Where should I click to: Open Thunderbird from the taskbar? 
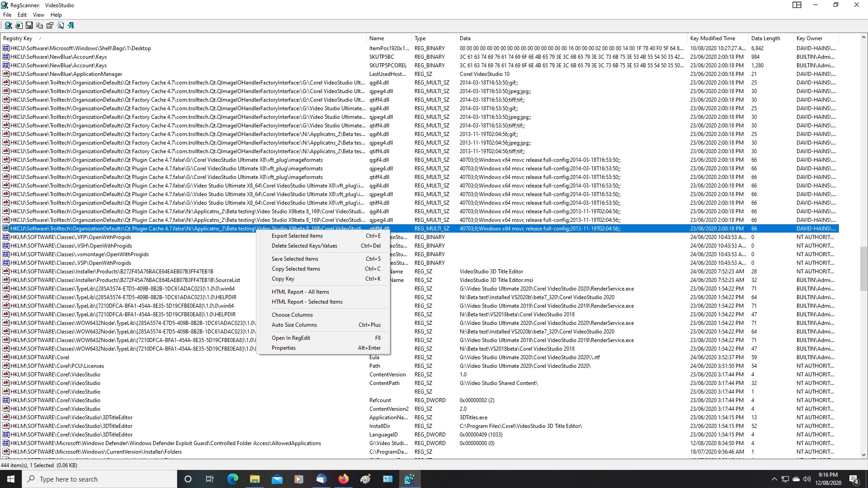[321, 479]
